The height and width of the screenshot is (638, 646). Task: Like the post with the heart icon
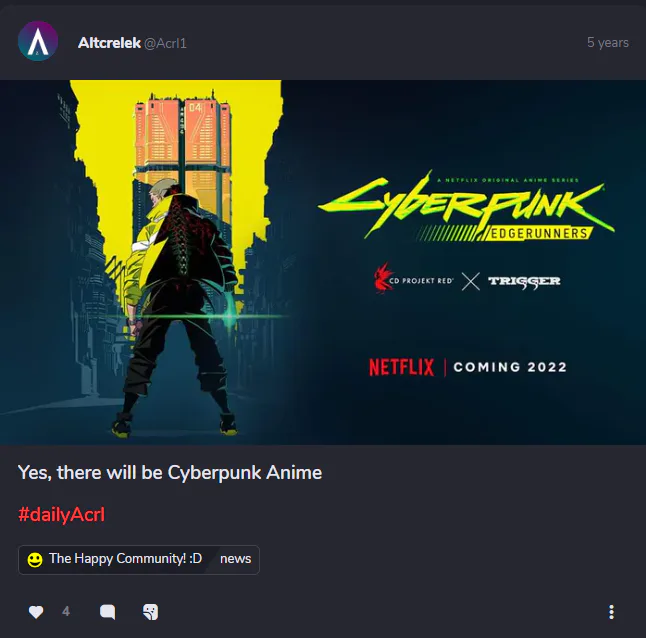tap(36, 612)
